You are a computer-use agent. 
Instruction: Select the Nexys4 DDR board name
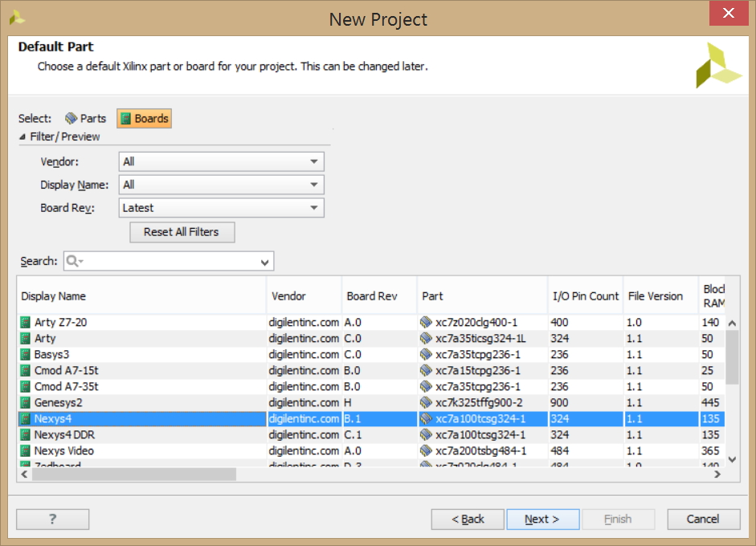pyautogui.click(x=64, y=434)
